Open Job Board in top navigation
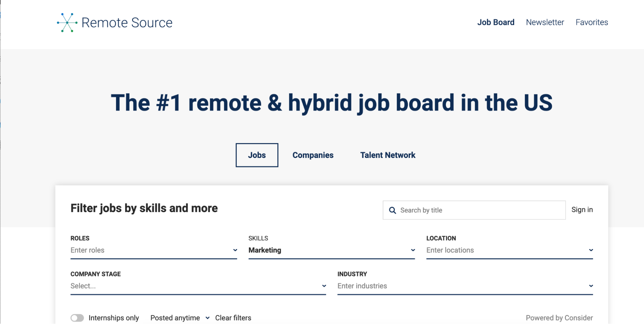Image resolution: width=644 pixels, height=324 pixels. (x=495, y=22)
